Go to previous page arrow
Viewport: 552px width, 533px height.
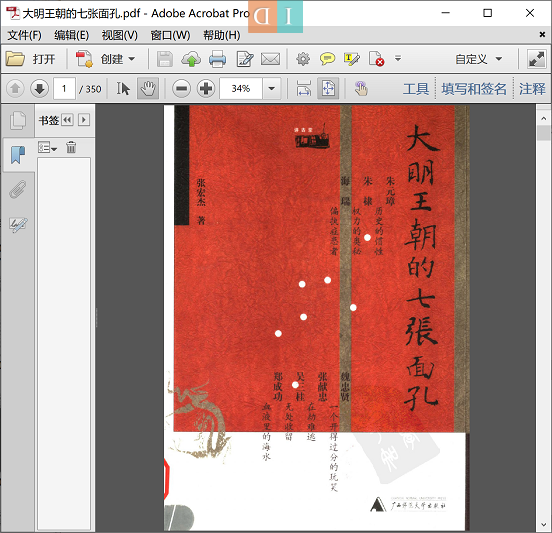tap(15, 88)
